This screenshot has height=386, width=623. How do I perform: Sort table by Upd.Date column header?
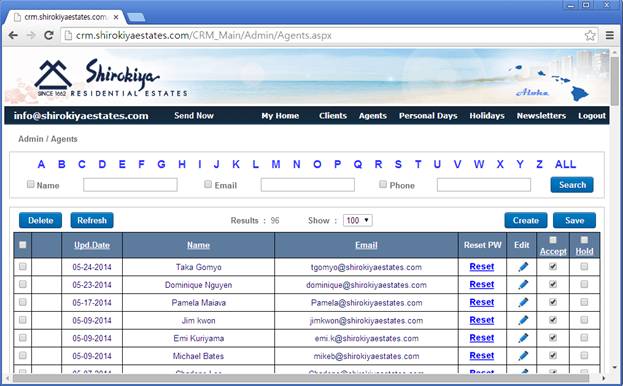[x=92, y=245]
